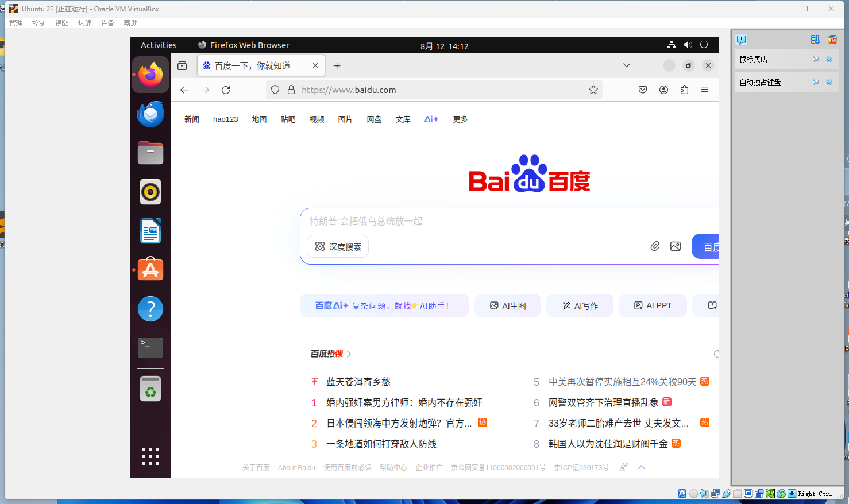The width and height of the screenshot is (849, 504).
Task: Click the Save to Pocket icon
Action: (x=643, y=90)
